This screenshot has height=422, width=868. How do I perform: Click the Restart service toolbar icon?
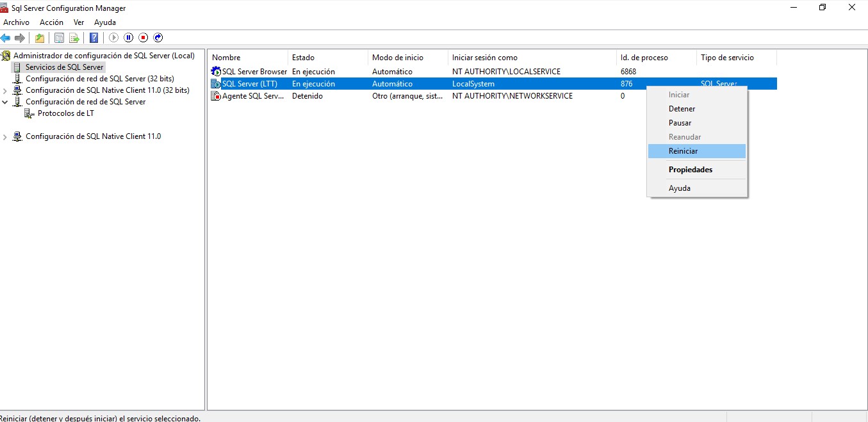158,38
